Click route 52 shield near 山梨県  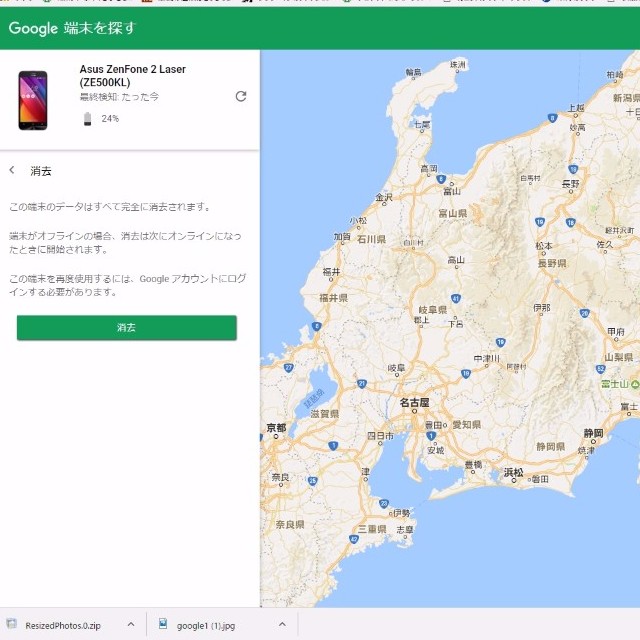click(x=600, y=369)
